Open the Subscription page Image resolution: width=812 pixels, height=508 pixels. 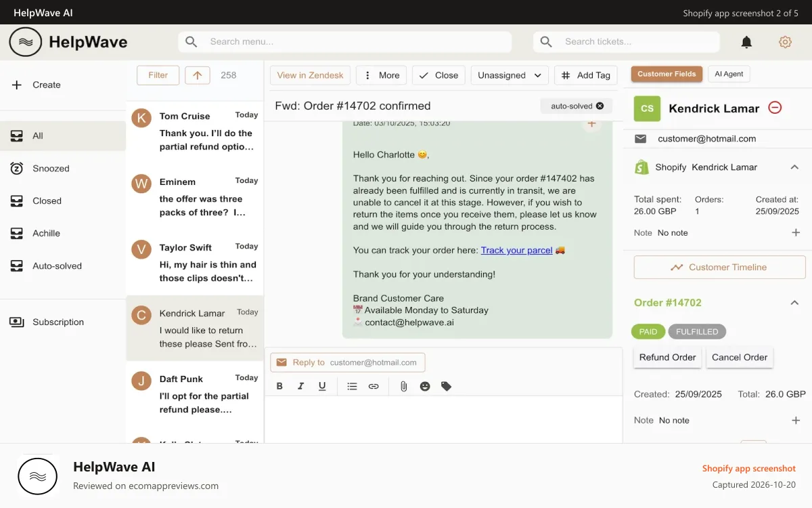click(x=63, y=322)
